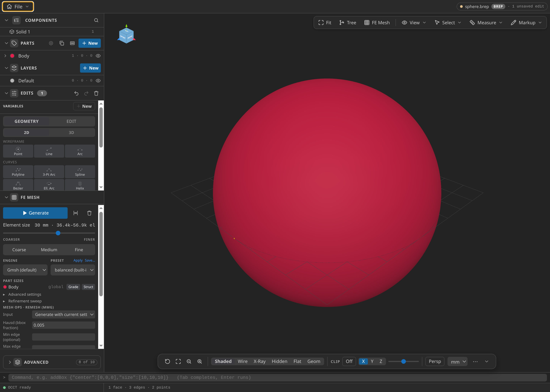Viewport: 550px width, 392px height.
Task: Select the Point wireframe tool
Action: pyautogui.click(x=18, y=151)
